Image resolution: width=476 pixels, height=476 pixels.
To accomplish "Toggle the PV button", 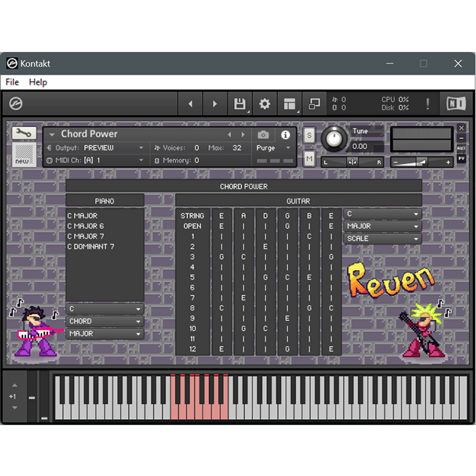I will click(x=462, y=159).
